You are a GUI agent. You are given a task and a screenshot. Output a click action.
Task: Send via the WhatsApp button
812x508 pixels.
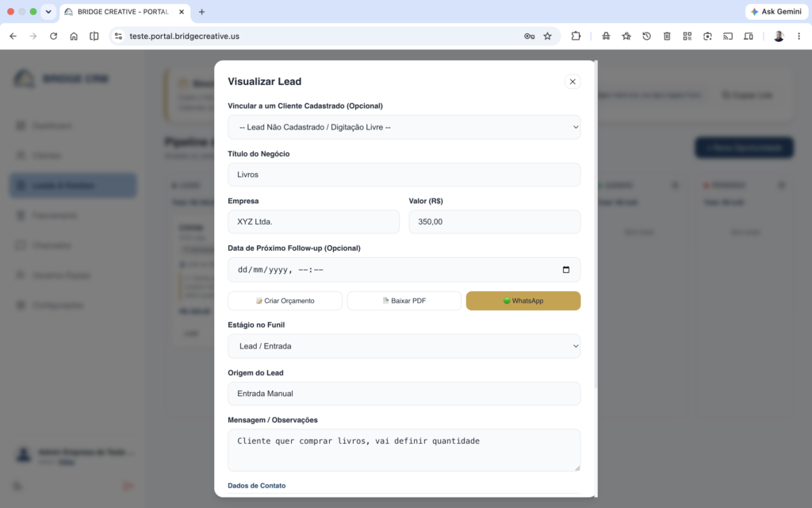coord(523,301)
